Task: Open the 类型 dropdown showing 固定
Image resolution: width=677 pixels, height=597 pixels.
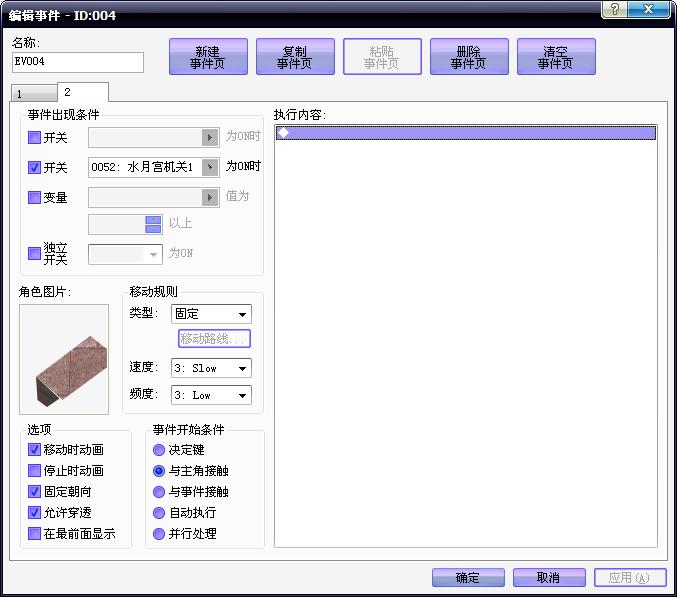Action: coord(211,314)
